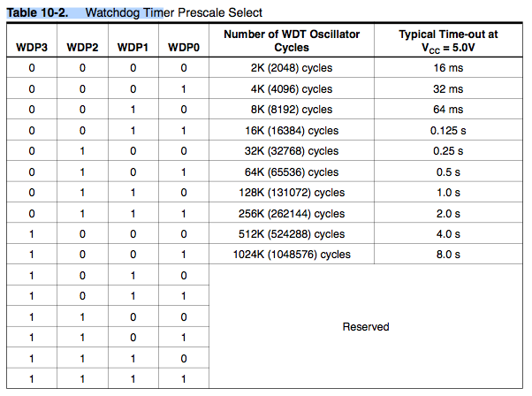This screenshot has height=396, width=532.
Task: Click the 8.0 s time-out value
Action: (448, 255)
